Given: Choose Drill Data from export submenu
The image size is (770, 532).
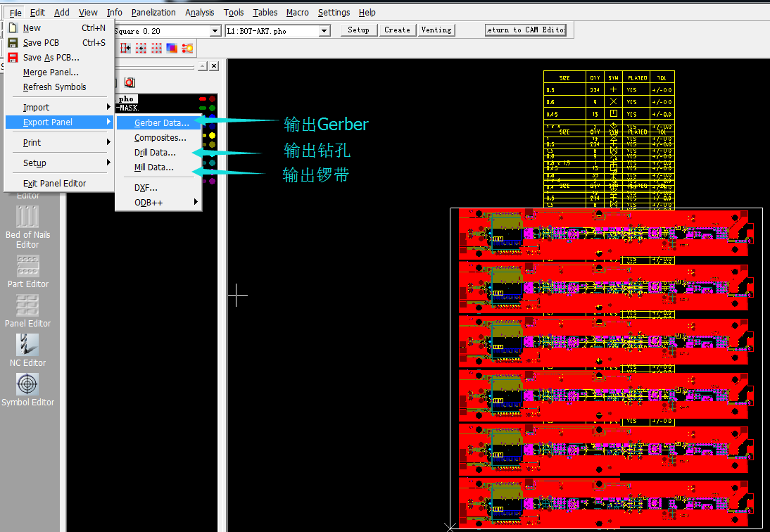Looking at the screenshot, I should point(155,153).
